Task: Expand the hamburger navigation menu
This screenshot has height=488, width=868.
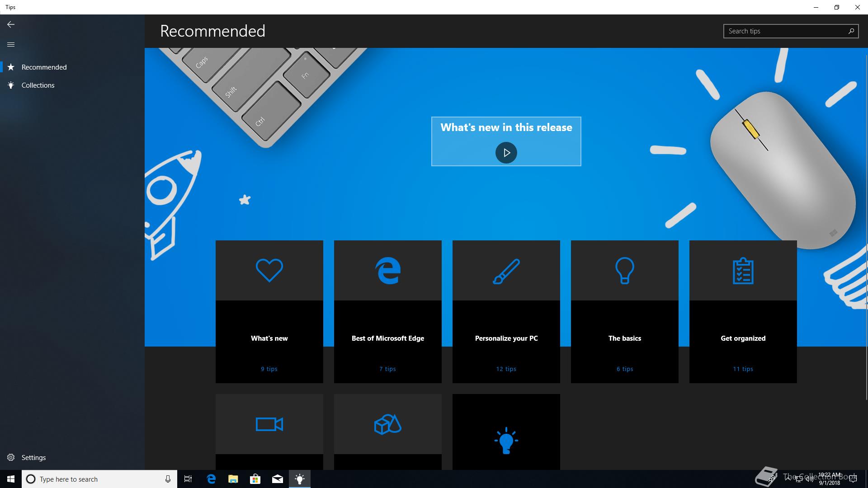Action: tap(11, 44)
